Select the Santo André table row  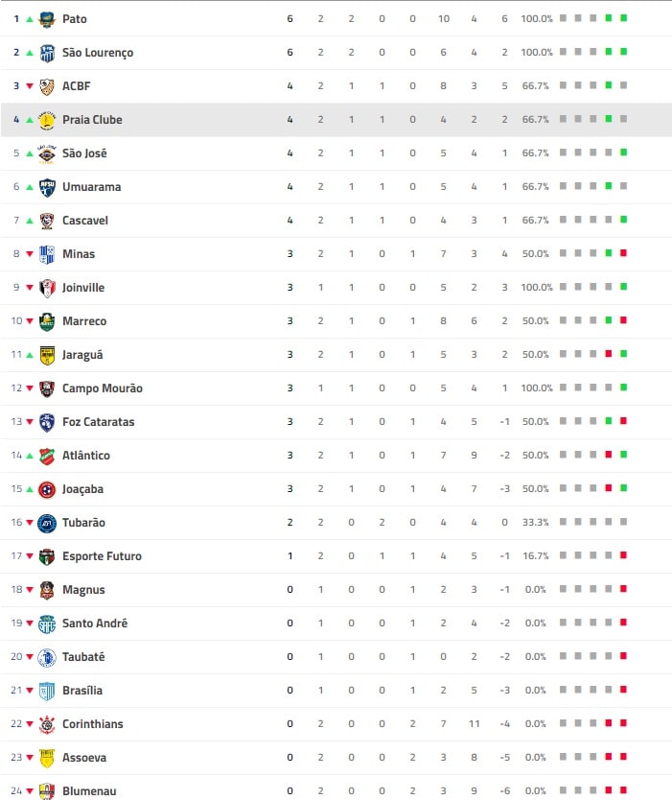click(x=336, y=624)
